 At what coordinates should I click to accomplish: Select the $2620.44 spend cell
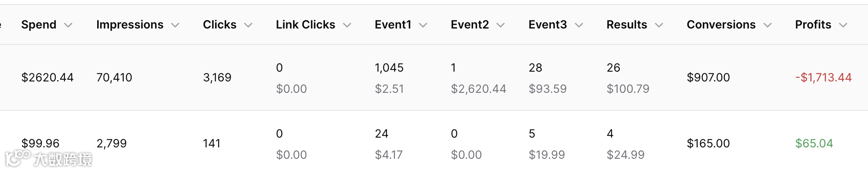47,77
